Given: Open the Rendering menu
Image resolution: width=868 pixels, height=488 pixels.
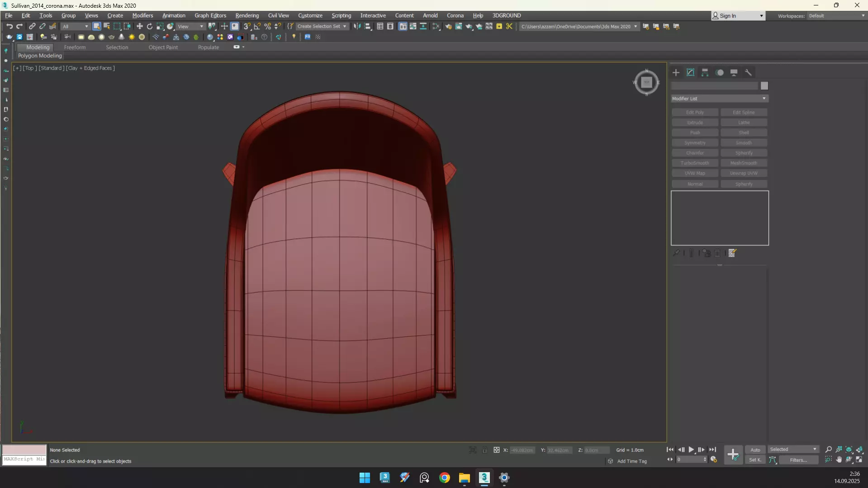Looking at the screenshot, I should (x=247, y=15).
